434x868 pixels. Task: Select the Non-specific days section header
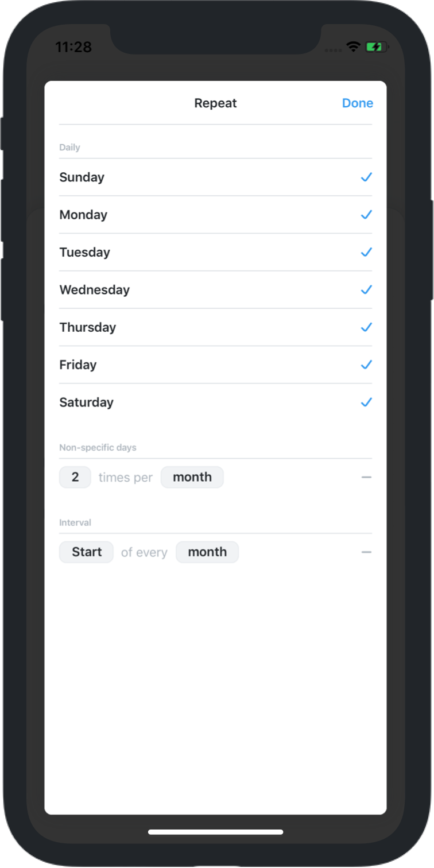[98, 447]
